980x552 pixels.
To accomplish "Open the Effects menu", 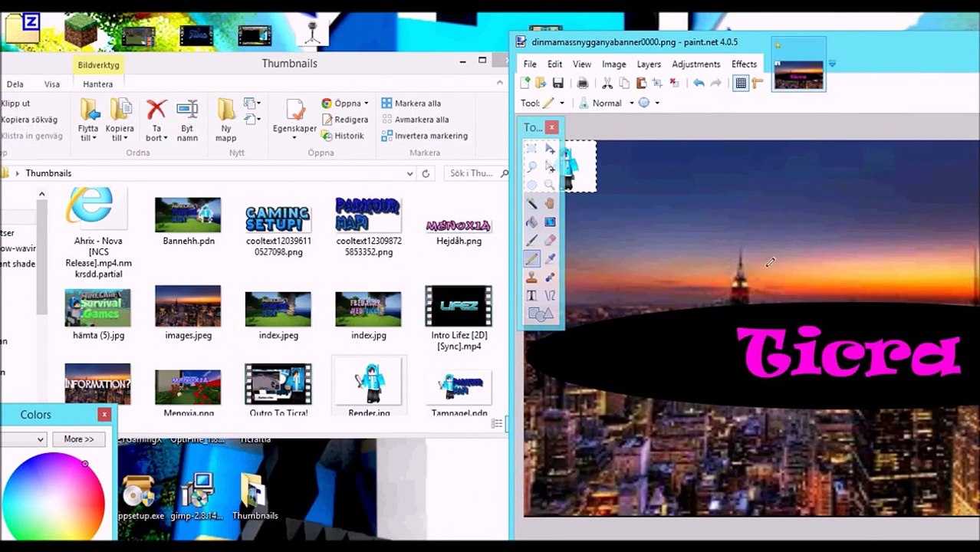I will pos(744,64).
